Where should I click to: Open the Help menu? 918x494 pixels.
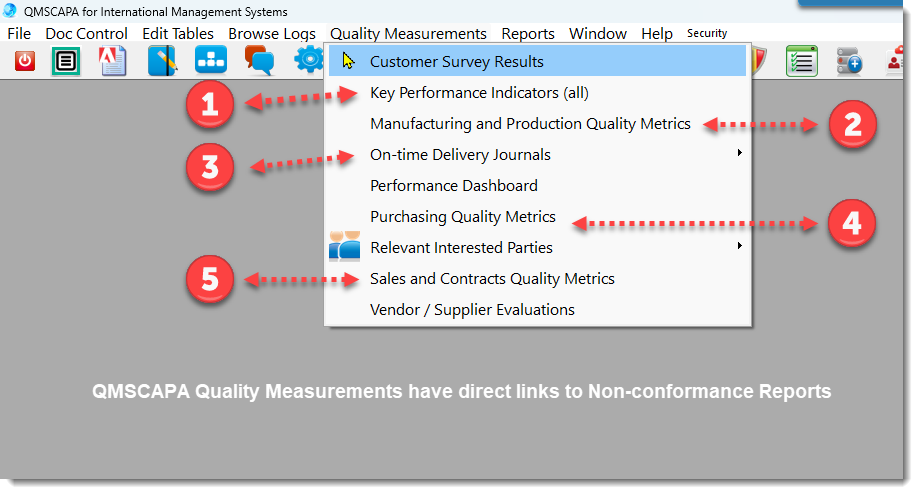coord(657,34)
